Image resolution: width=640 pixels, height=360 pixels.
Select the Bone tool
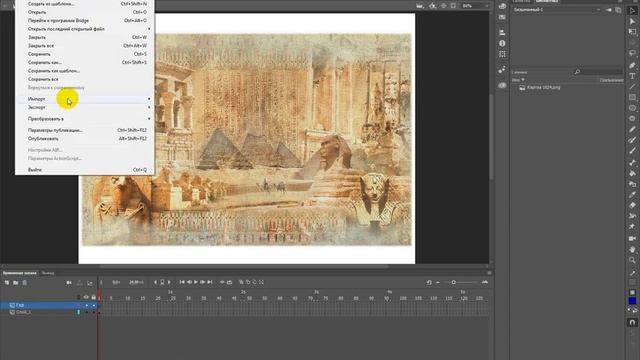tap(632, 162)
